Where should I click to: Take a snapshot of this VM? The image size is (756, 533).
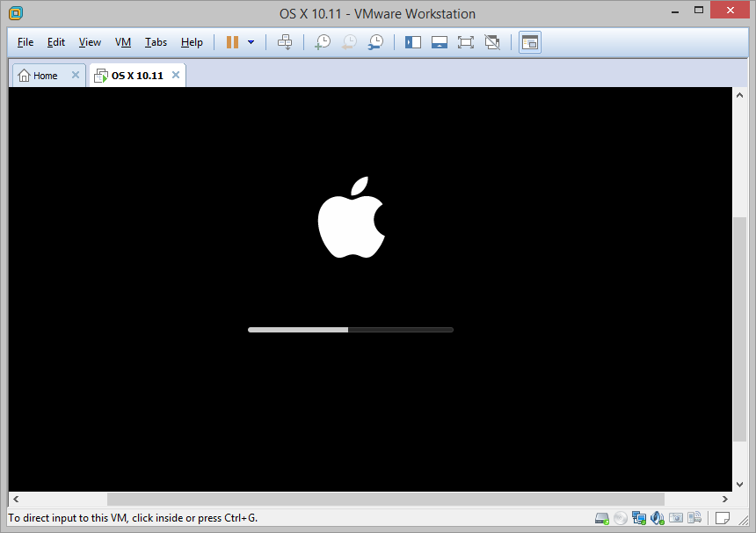pos(323,42)
